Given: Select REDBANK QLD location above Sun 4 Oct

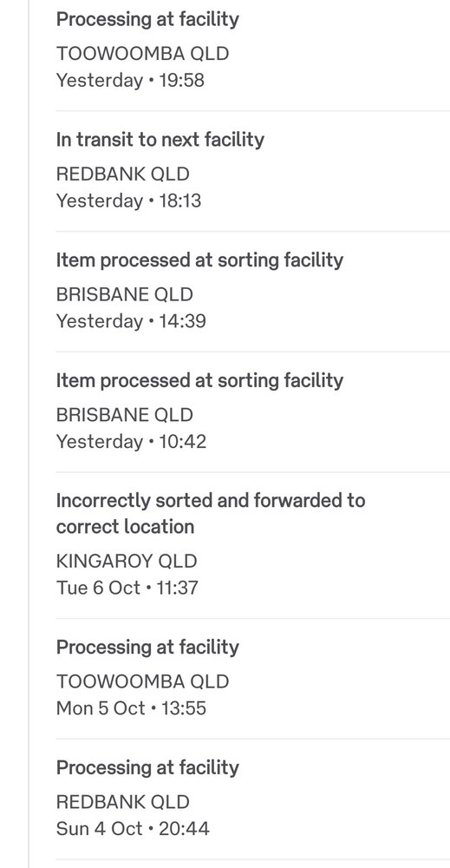Looking at the screenshot, I should pyautogui.click(x=123, y=803).
